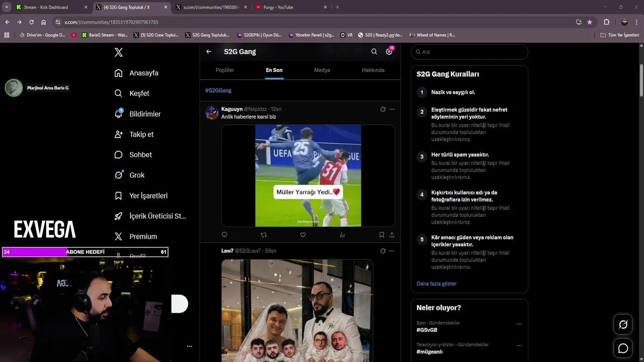Open community settings gear icon

[x=389, y=52]
